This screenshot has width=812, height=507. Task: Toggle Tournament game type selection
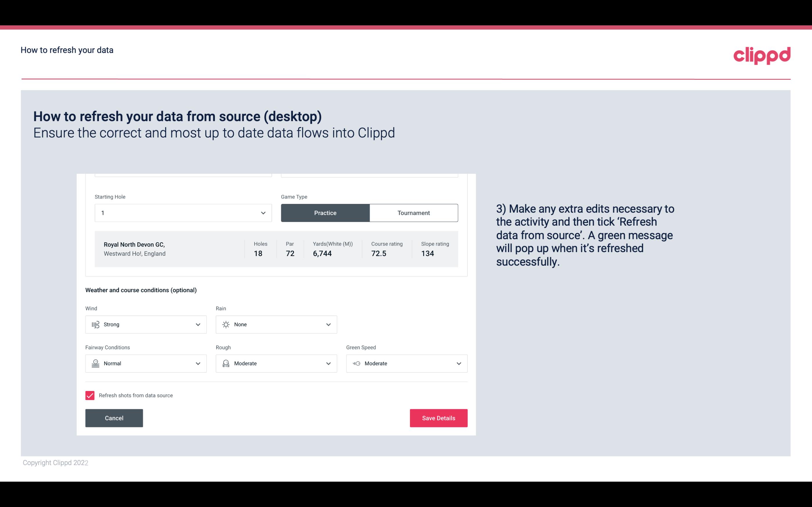click(413, 213)
